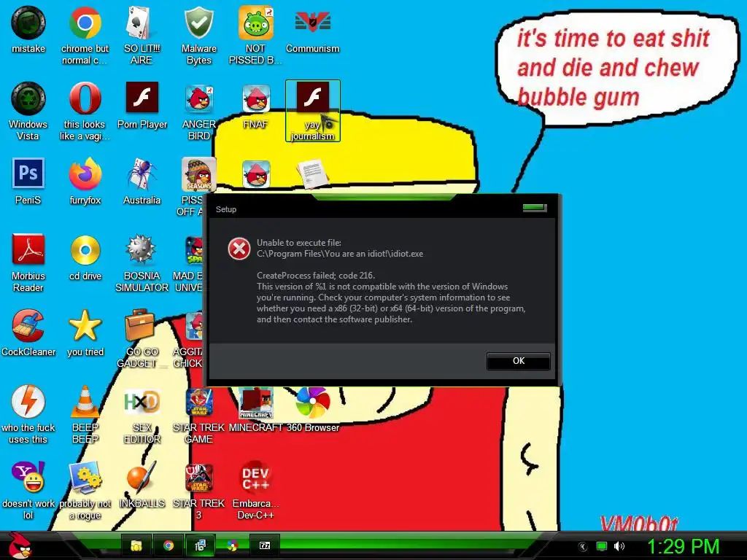This screenshot has width=747, height=560.
Task: Select the 'STAR TREK 3' icon
Action: point(198,491)
